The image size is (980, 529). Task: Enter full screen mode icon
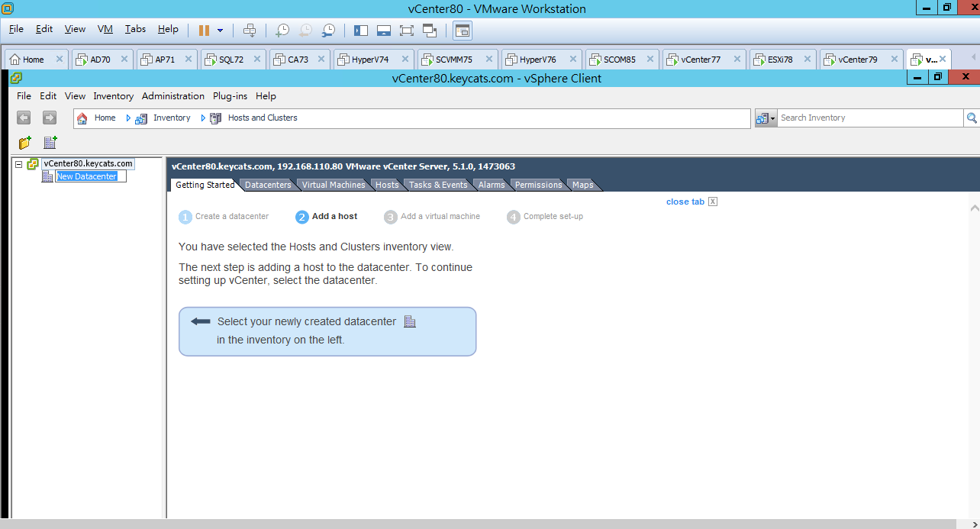click(406, 31)
